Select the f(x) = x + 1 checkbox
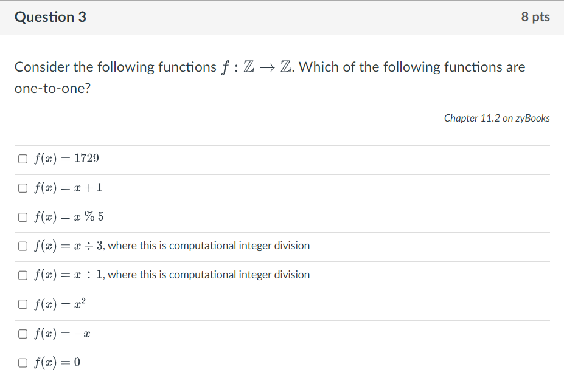This screenshot has width=564, height=392. [x=23, y=187]
